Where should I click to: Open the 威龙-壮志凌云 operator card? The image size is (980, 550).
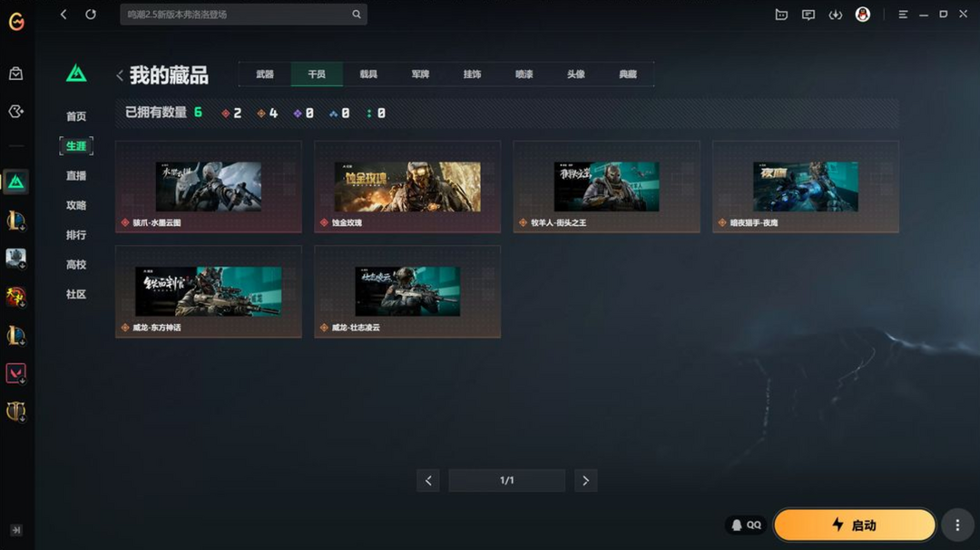[x=407, y=292]
